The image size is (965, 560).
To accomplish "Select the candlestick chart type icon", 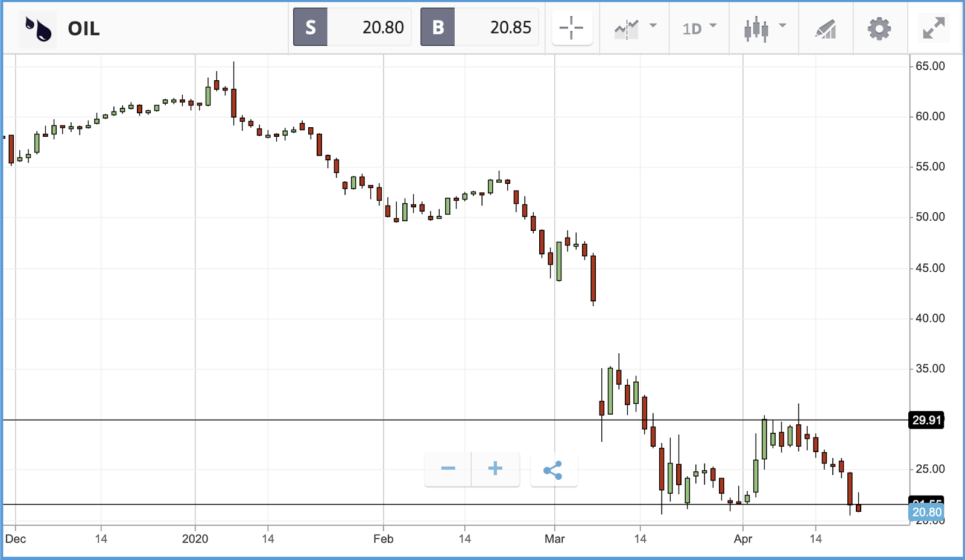I will 756,28.
